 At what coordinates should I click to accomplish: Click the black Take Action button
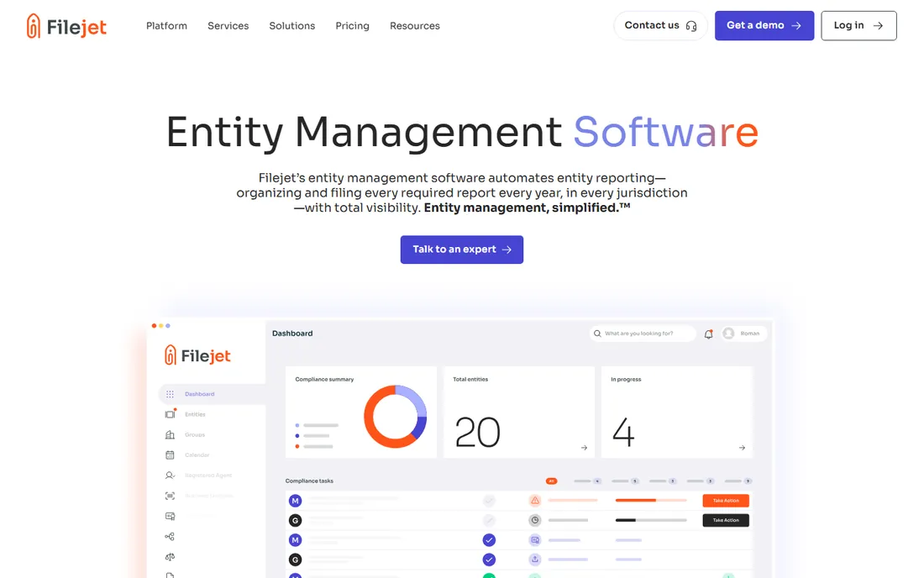tap(726, 520)
